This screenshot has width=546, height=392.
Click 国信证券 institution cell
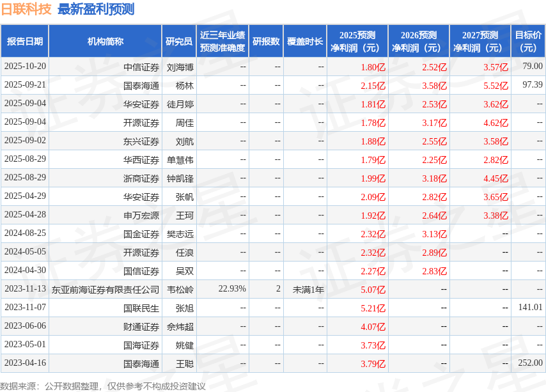pos(141,271)
